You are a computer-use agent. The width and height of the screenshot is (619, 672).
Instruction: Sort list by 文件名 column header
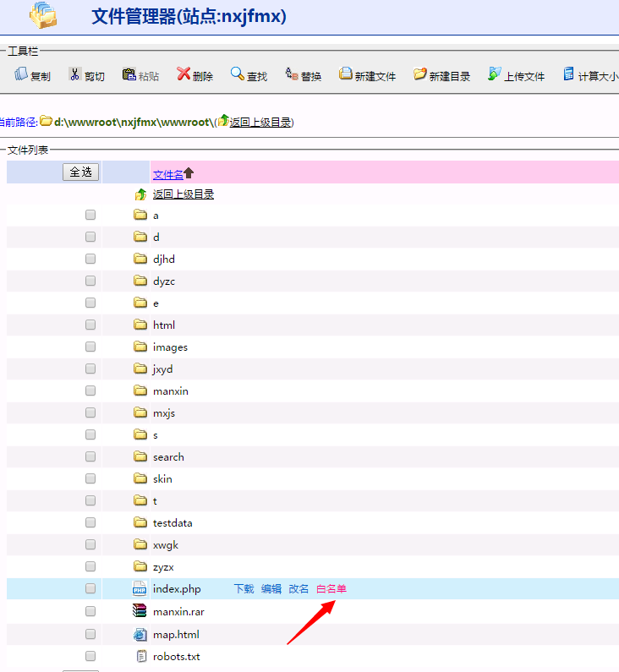(x=167, y=174)
